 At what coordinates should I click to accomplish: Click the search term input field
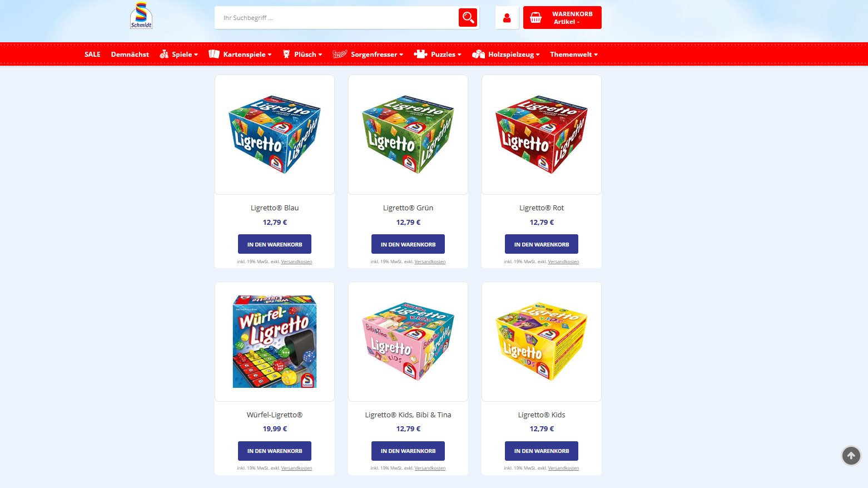pyautogui.click(x=336, y=18)
